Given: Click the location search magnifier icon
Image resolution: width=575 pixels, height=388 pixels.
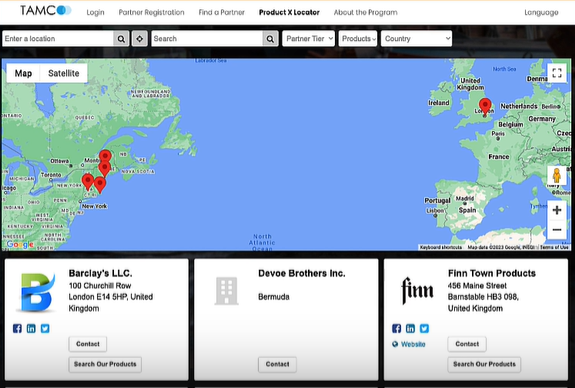Looking at the screenshot, I should click(121, 39).
